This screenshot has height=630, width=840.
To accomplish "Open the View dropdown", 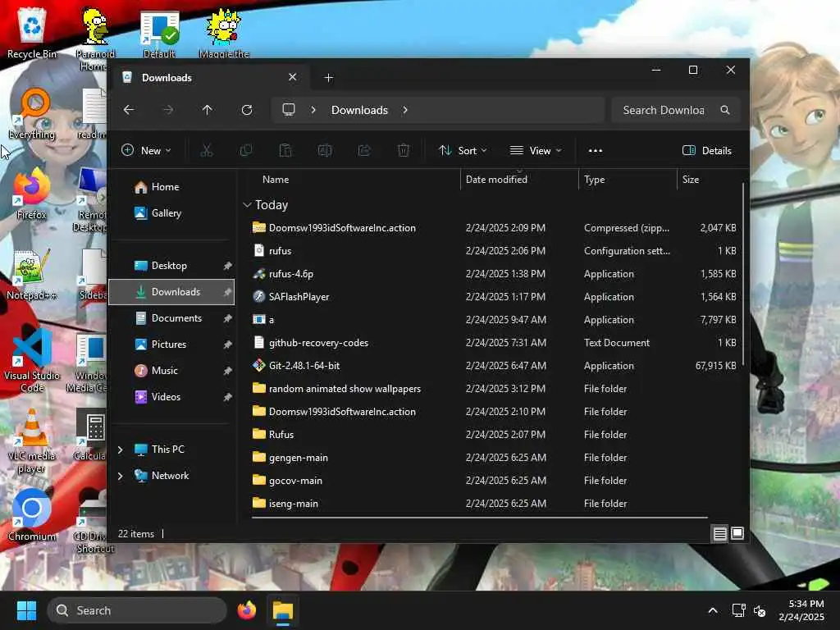I will (x=535, y=151).
